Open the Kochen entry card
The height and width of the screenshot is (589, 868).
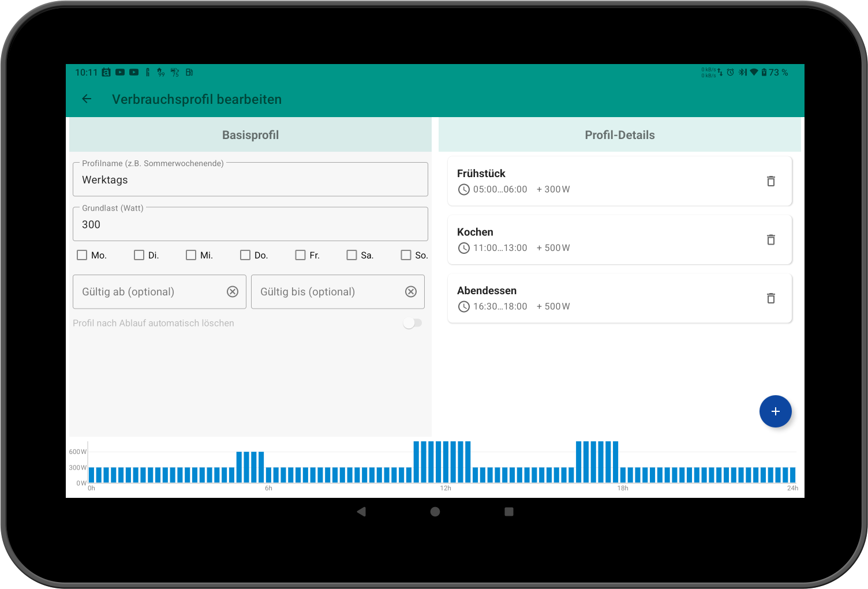pyautogui.click(x=600, y=240)
